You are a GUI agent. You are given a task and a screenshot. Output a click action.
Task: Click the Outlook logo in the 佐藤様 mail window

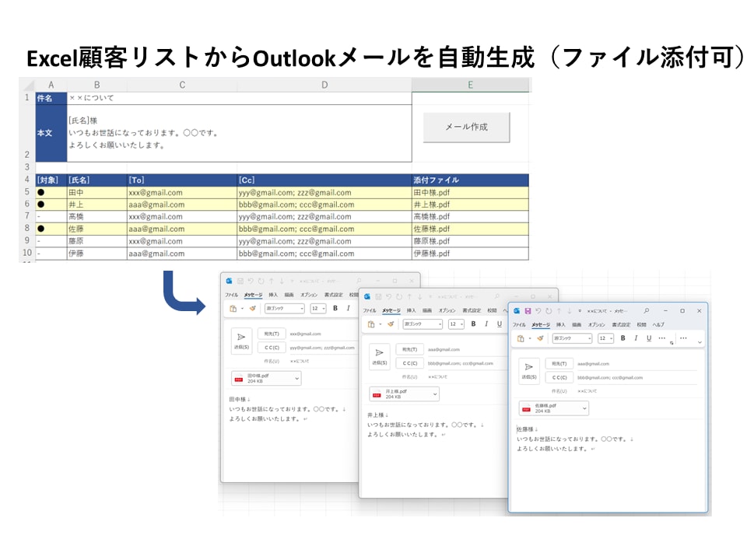[x=517, y=311]
